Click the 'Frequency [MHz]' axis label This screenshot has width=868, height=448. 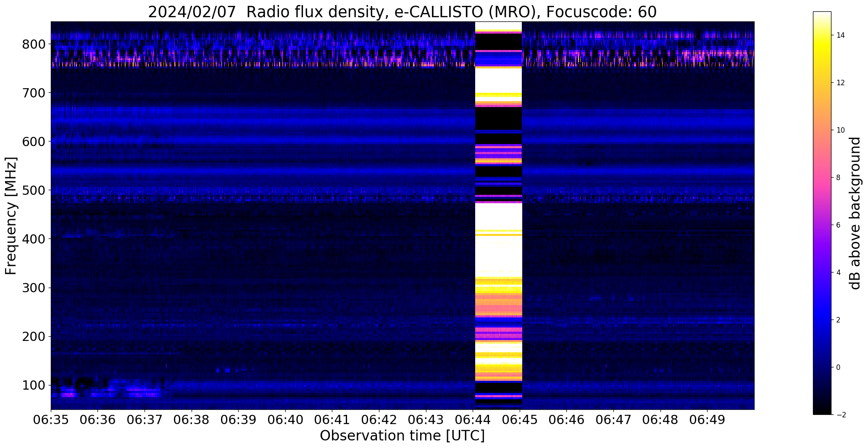pyautogui.click(x=11, y=216)
